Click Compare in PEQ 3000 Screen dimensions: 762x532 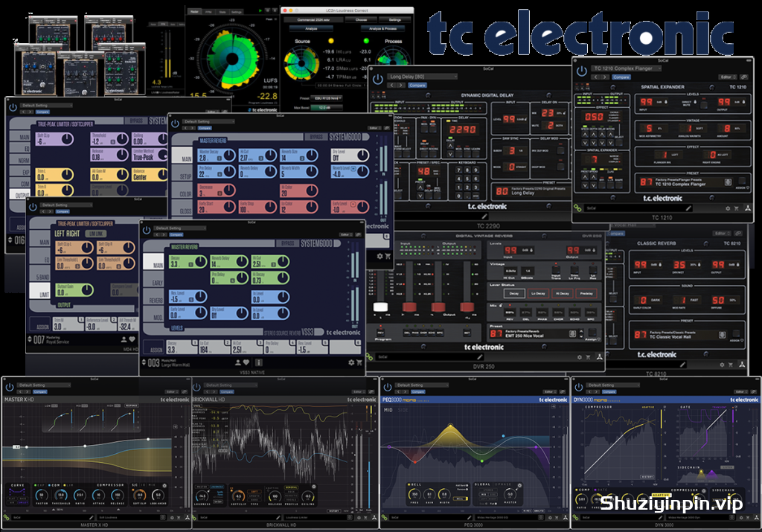point(418,391)
